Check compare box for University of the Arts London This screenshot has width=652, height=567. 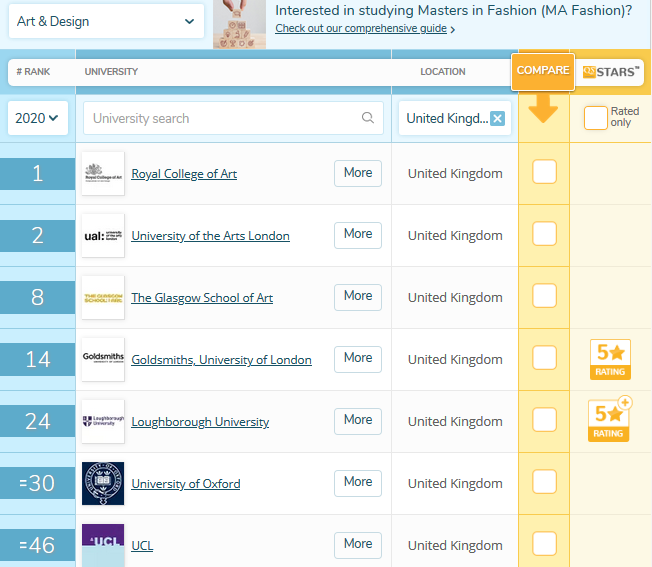(x=544, y=233)
